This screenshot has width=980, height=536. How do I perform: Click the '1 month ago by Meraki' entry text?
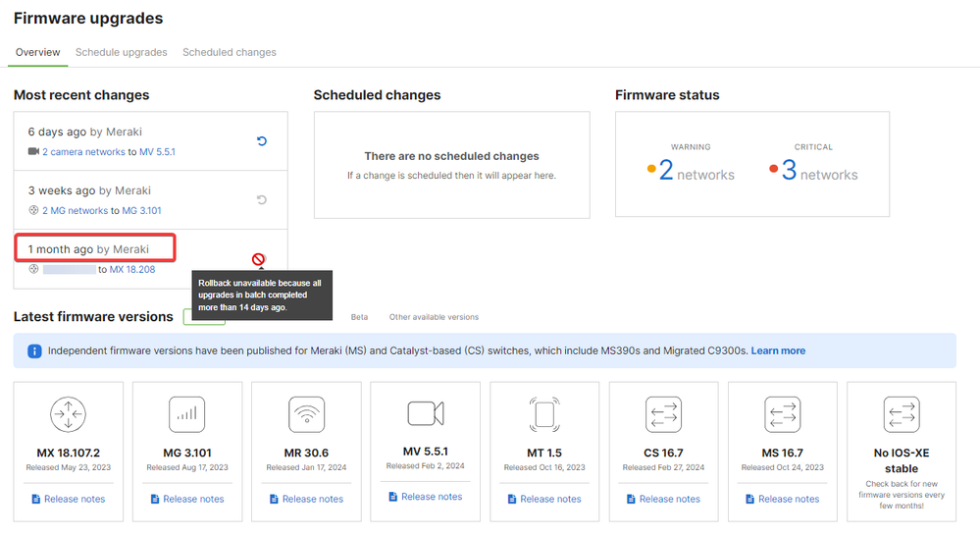pyautogui.click(x=88, y=249)
